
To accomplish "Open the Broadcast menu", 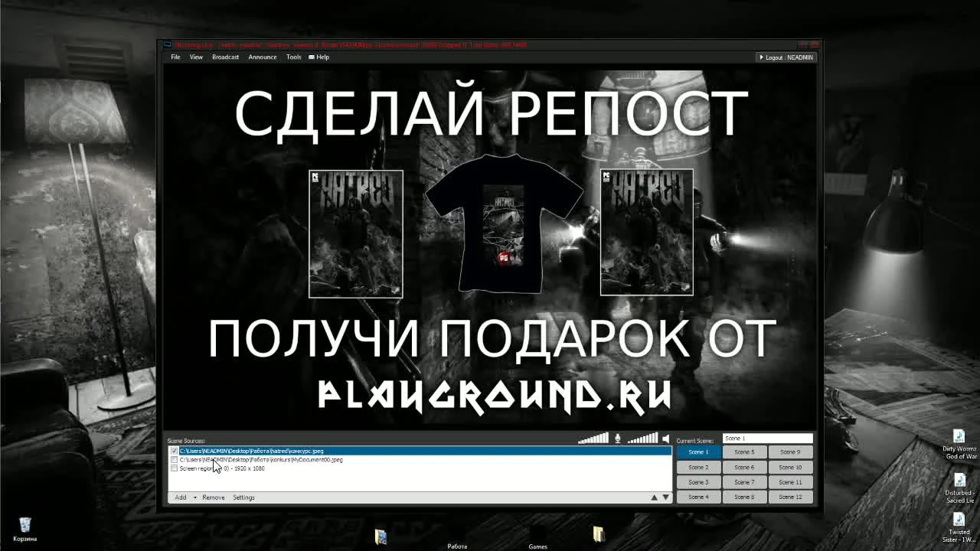I will point(226,57).
